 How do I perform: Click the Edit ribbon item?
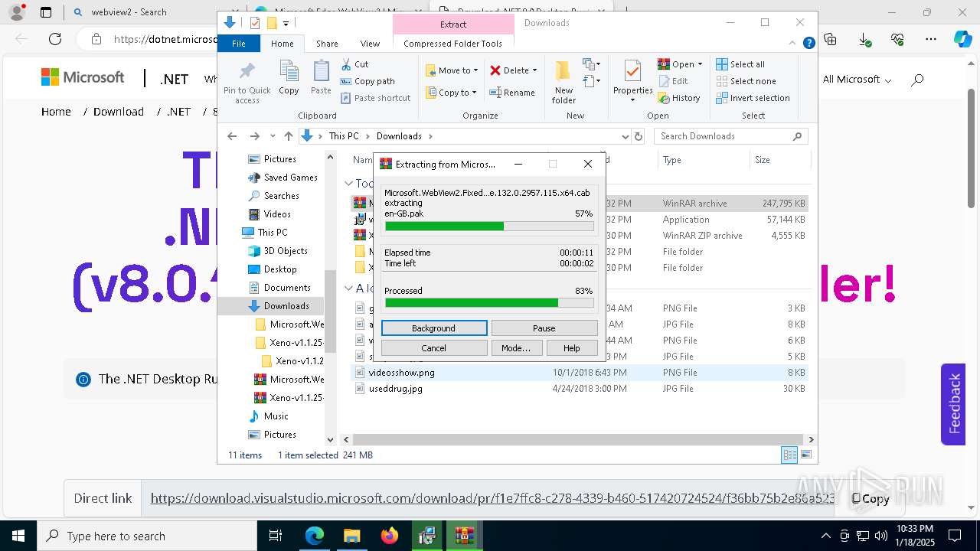pos(673,81)
